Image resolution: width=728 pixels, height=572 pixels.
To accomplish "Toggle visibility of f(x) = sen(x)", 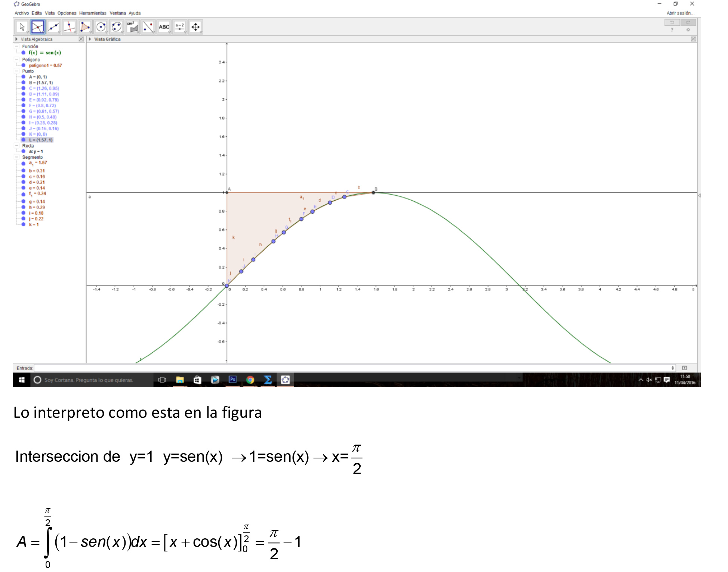I will coord(24,53).
